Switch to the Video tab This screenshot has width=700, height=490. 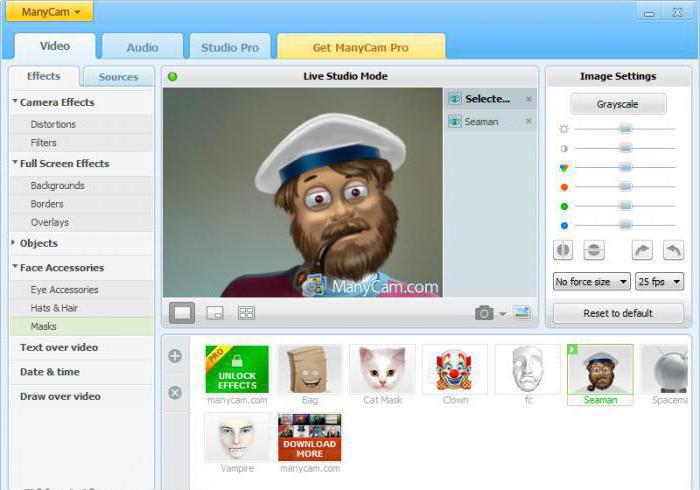click(x=54, y=46)
